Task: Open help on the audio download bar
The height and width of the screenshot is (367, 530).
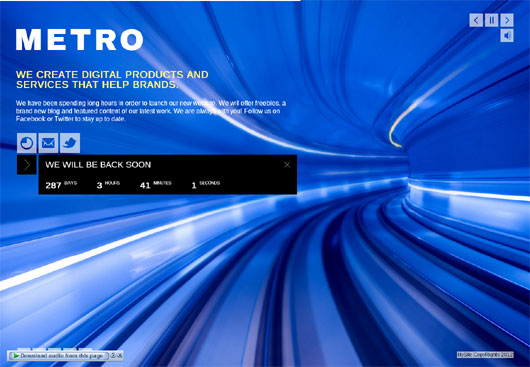Action: (113, 356)
